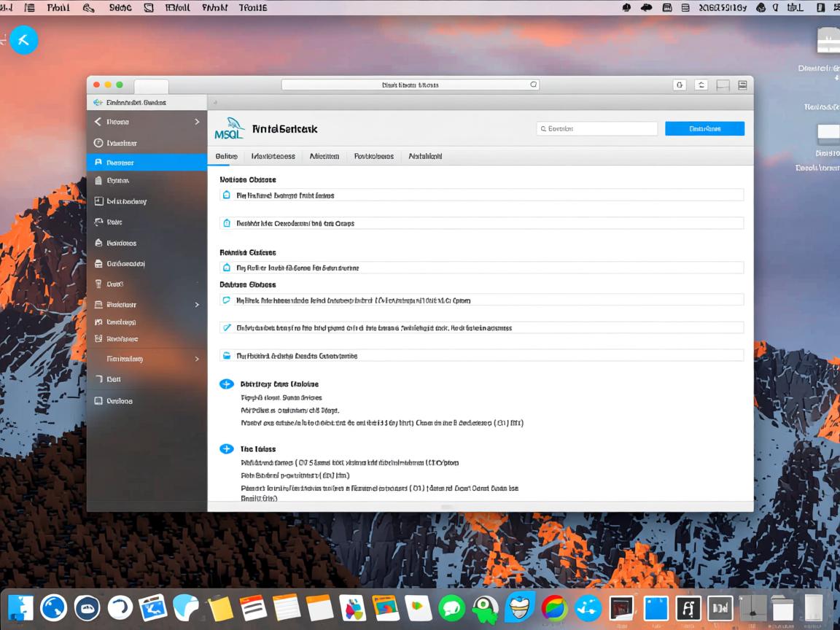
Task: Open the last tab in the MySQL tab bar
Action: 425,156
